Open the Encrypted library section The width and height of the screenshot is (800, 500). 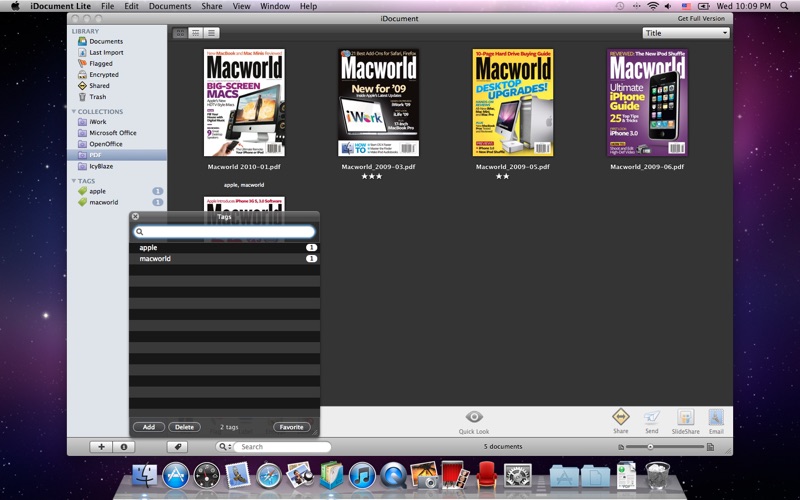(104, 74)
